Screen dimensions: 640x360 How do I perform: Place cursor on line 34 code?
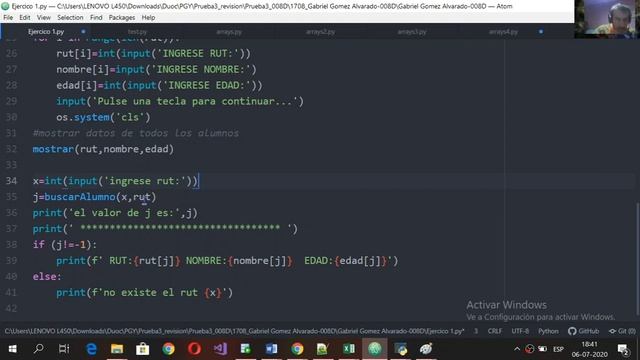(116, 181)
